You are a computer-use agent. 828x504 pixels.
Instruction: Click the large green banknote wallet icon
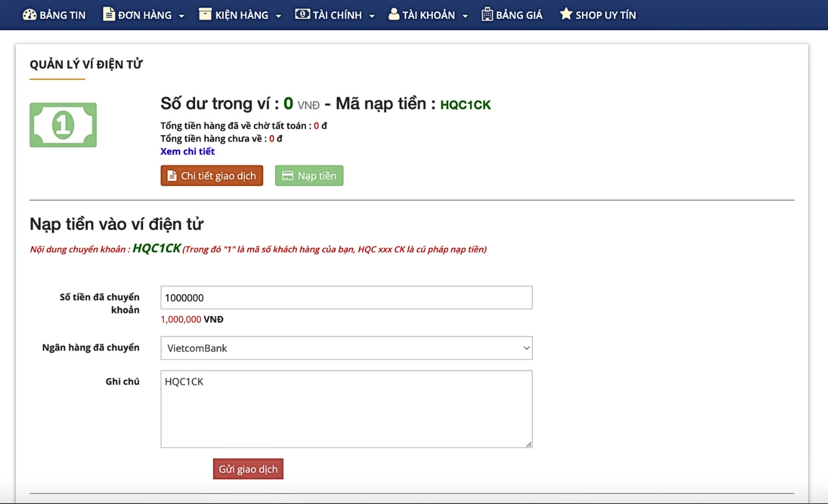[x=63, y=125]
